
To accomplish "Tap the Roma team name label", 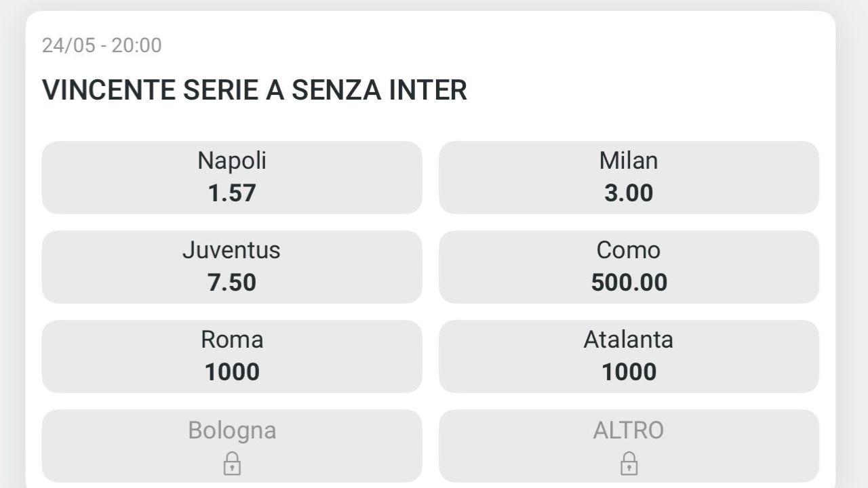I will click(x=233, y=340).
